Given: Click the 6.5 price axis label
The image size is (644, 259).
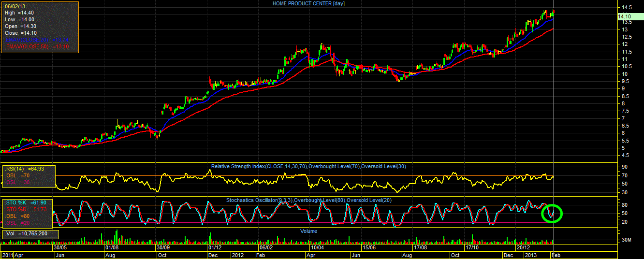Looking at the screenshot, I should point(626,126).
